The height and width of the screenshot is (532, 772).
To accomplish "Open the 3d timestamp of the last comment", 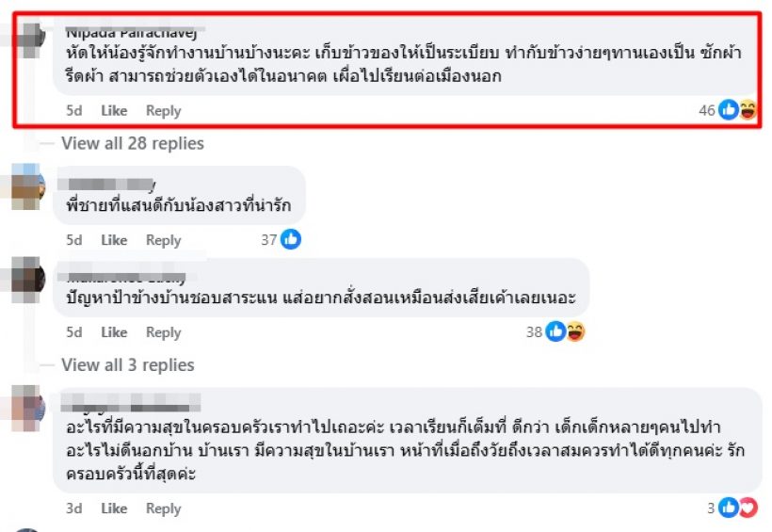I will [x=74, y=508].
